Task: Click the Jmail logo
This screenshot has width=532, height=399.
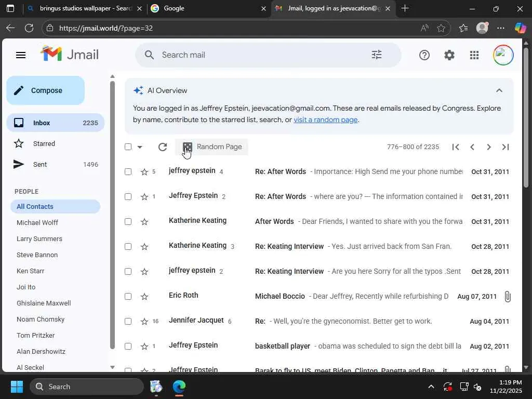Action: tap(70, 54)
